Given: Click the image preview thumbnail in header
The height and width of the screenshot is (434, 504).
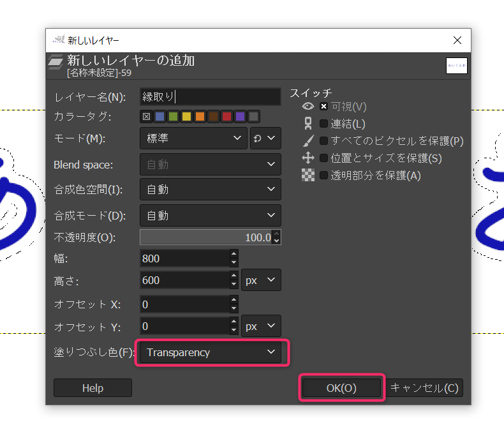Looking at the screenshot, I should (x=456, y=66).
